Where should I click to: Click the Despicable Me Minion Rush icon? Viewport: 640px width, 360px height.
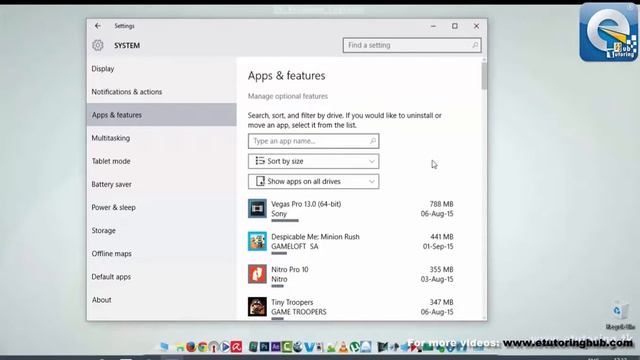pos(257,241)
